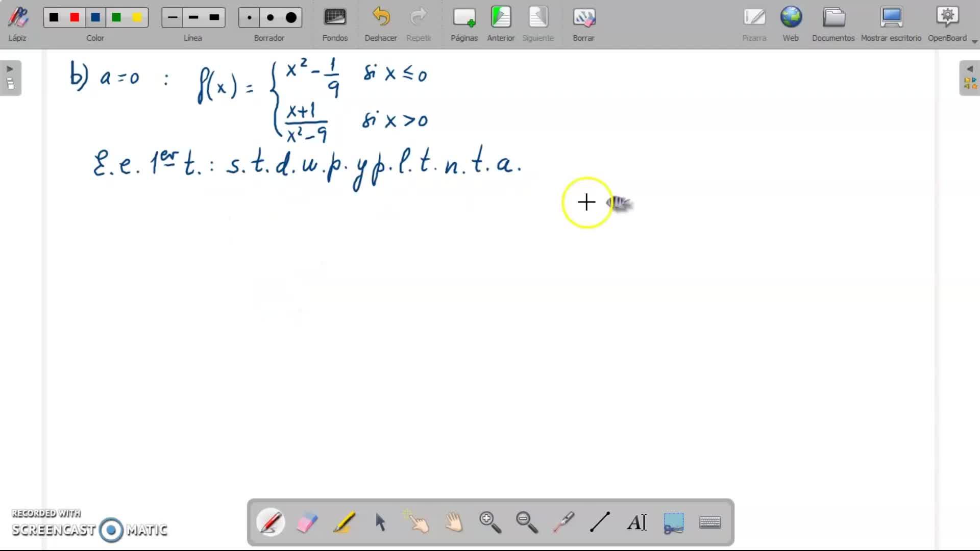
Task: Select the laser pointer tool
Action: (563, 522)
